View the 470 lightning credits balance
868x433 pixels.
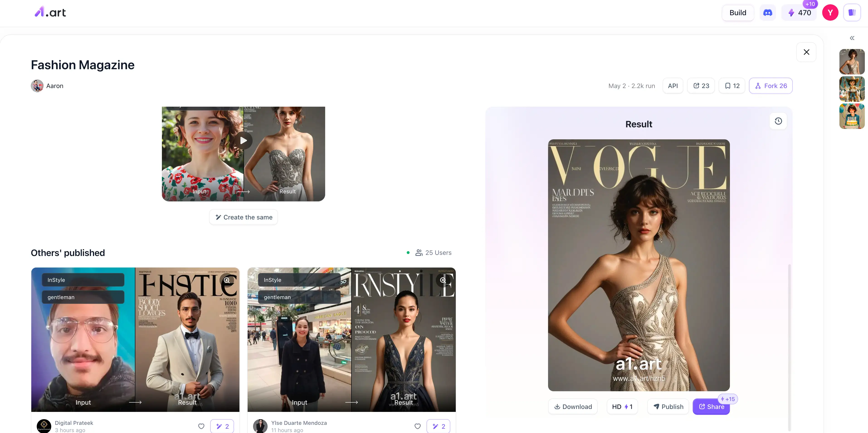pos(799,13)
